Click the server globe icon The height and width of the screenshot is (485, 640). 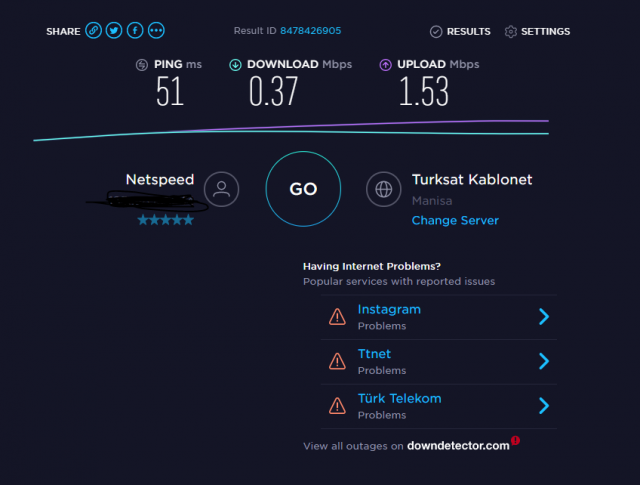(x=384, y=189)
